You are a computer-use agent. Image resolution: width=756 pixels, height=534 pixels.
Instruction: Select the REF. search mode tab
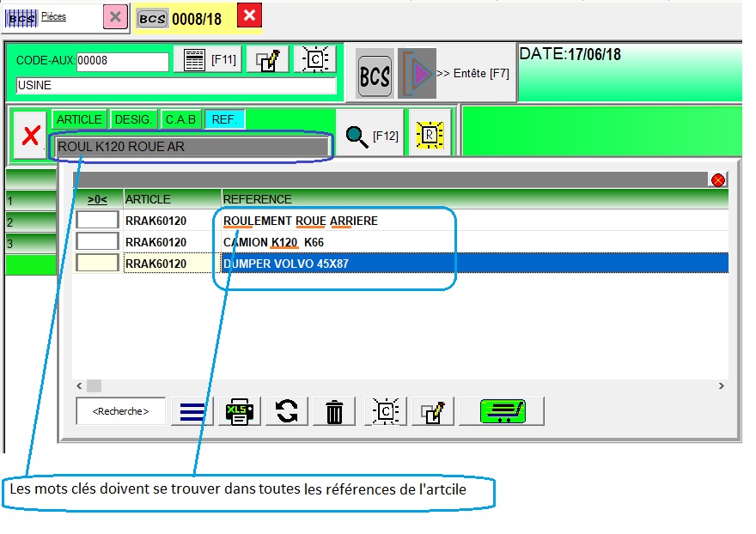pos(225,119)
